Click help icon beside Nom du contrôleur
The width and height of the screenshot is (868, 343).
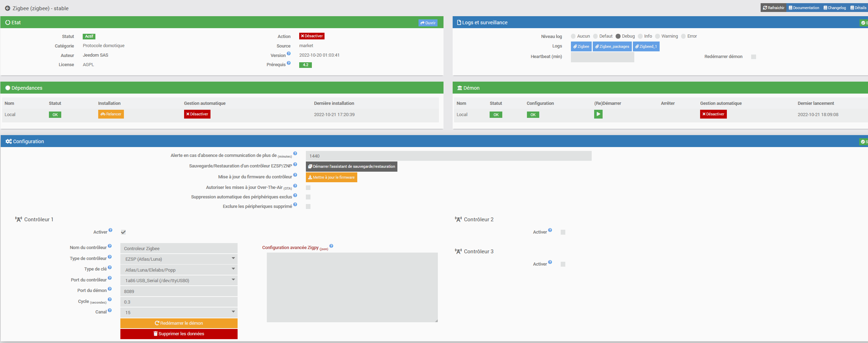110,246
